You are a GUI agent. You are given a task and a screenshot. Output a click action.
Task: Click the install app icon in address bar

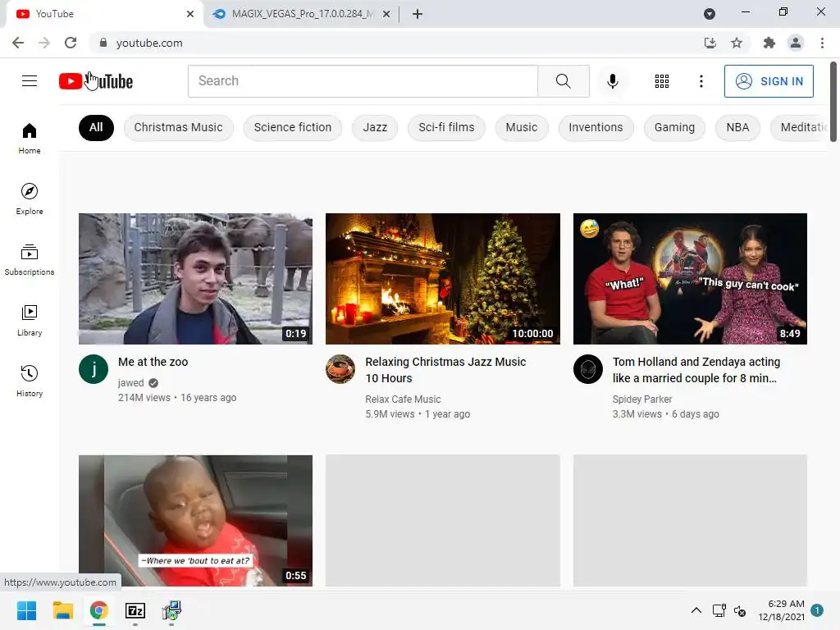click(710, 43)
